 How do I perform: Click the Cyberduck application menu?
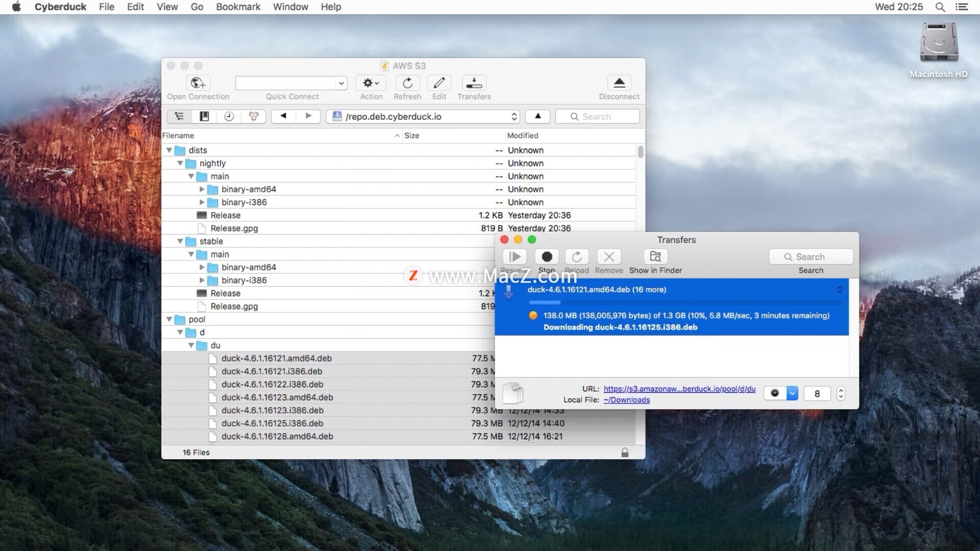(x=60, y=7)
